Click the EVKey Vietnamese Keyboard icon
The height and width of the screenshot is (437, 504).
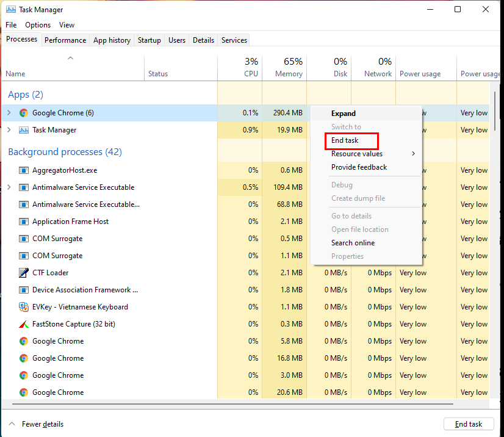23,307
